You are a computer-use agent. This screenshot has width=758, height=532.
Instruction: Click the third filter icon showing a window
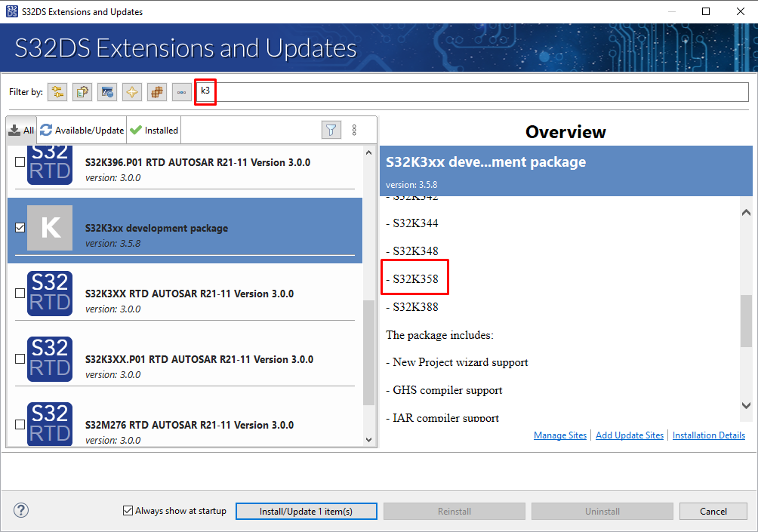(x=107, y=92)
